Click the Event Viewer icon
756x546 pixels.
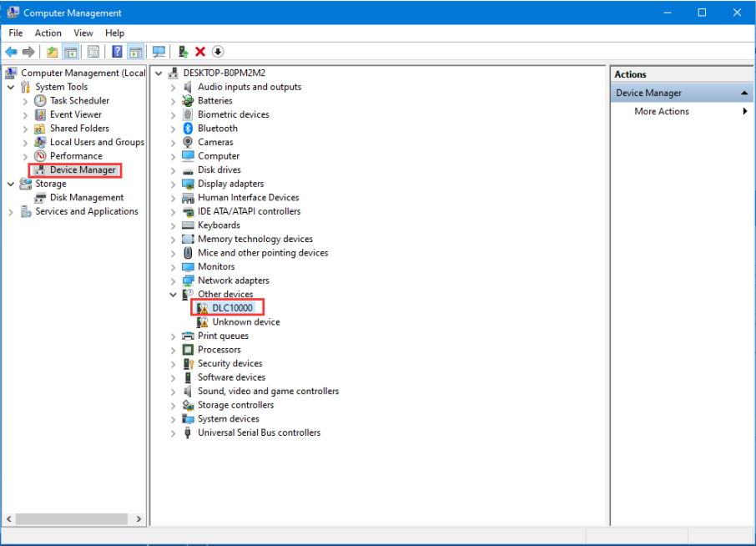(x=41, y=115)
